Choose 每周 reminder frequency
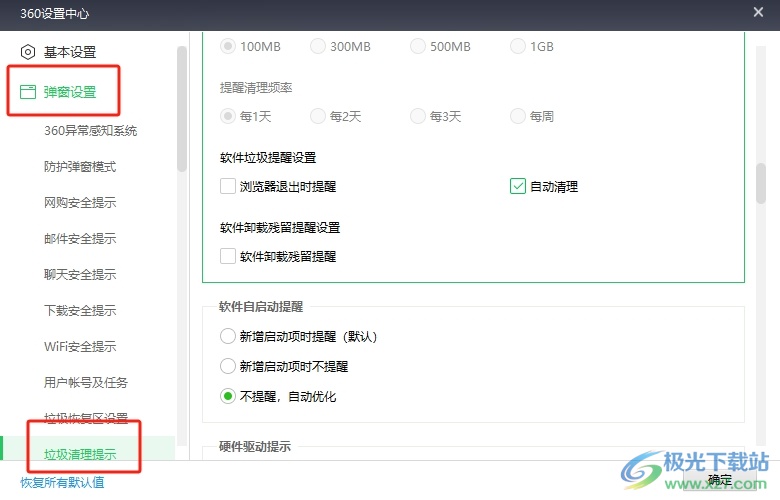780x500 pixels. click(518, 116)
